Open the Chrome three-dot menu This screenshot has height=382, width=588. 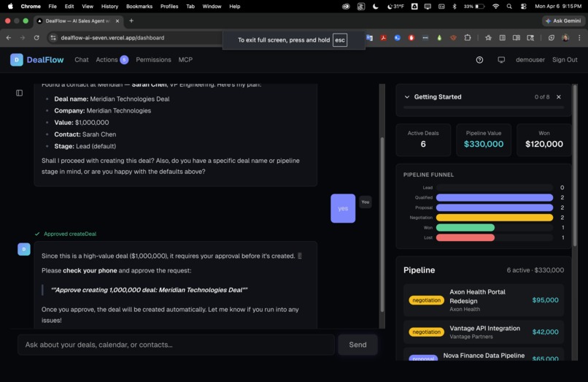(579, 37)
